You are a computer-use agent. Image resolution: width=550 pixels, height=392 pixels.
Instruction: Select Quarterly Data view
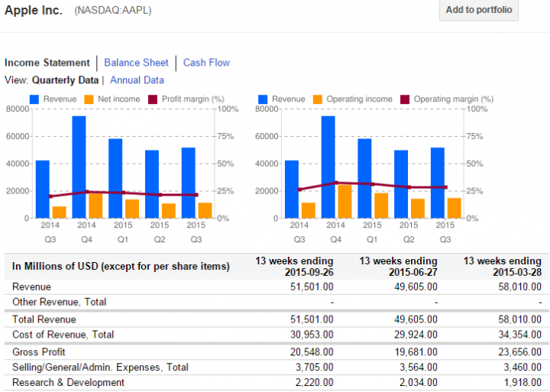[65, 80]
